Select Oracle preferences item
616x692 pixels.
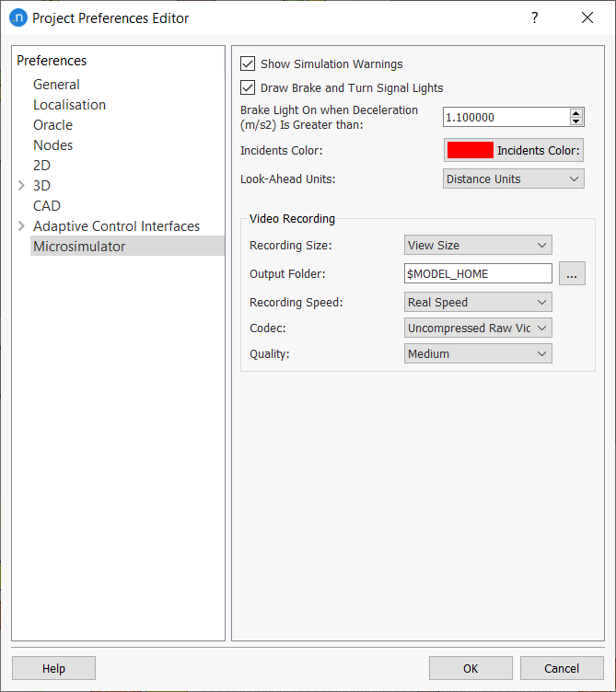tap(52, 125)
